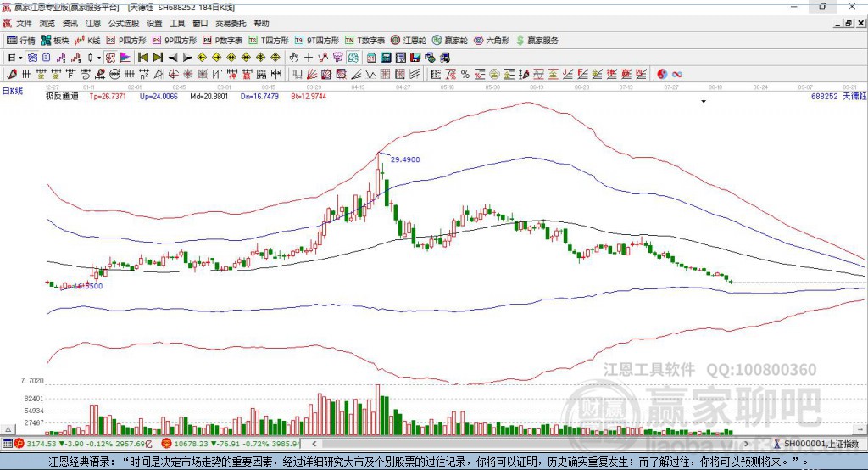
Task: Open the 工具 menu
Action: [x=177, y=23]
